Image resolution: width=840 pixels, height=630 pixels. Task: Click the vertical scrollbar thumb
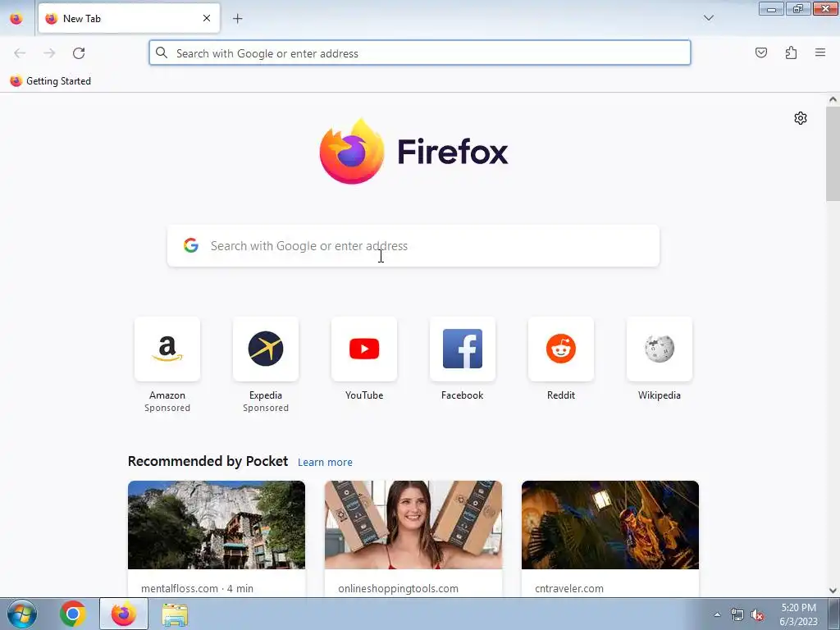[x=833, y=153]
